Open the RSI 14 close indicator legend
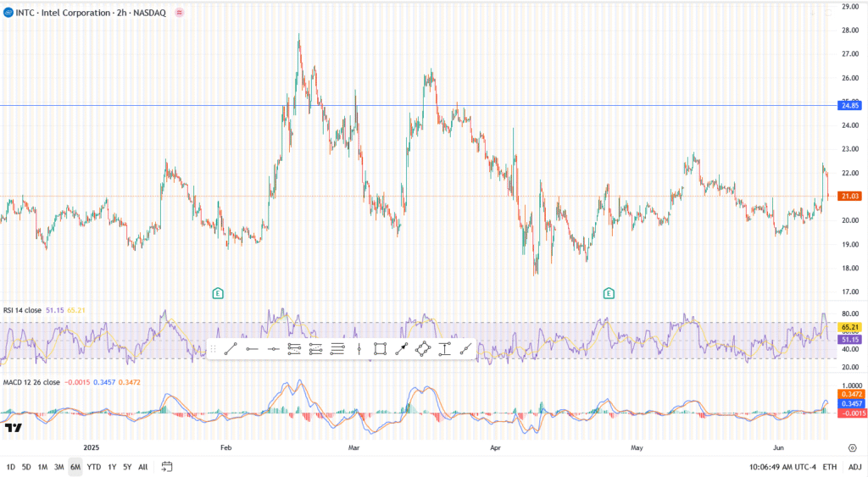This screenshot has width=868, height=477. (x=34, y=312)
